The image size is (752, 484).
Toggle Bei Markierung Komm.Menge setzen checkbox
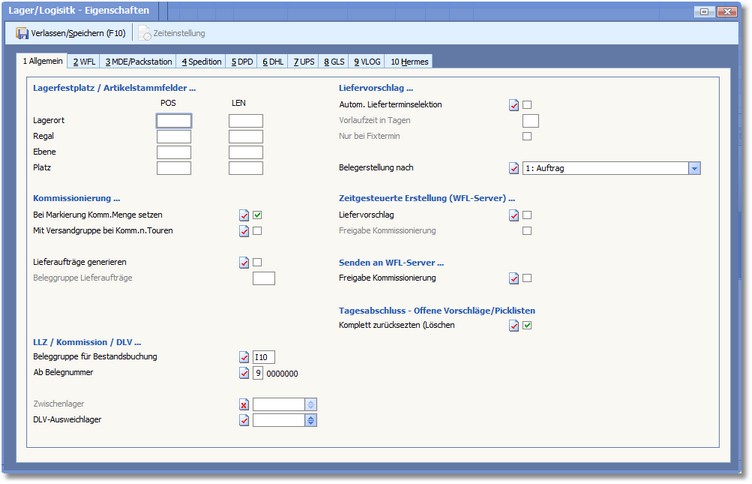tap(257, 215)
